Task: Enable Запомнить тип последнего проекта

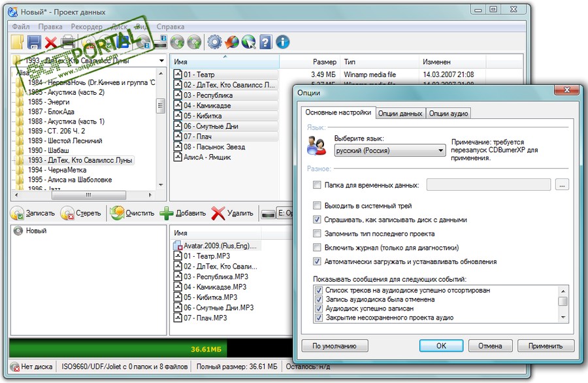Action: (317, 233)
